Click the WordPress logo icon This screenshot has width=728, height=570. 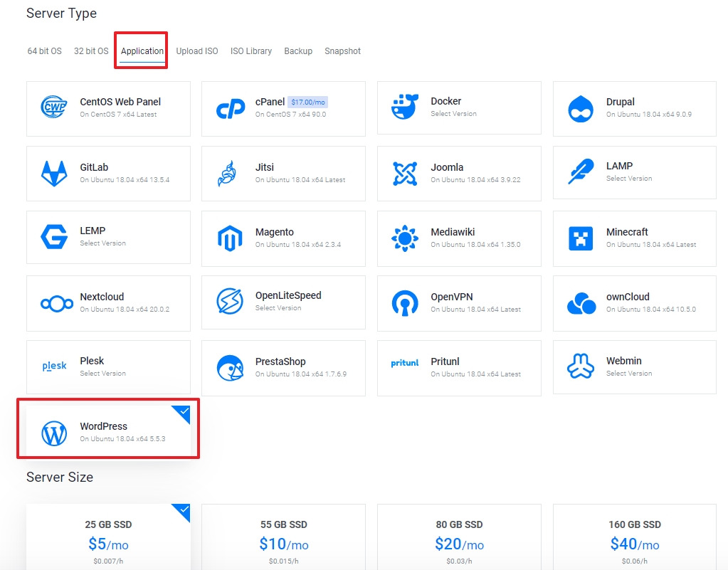coord(54,433)
